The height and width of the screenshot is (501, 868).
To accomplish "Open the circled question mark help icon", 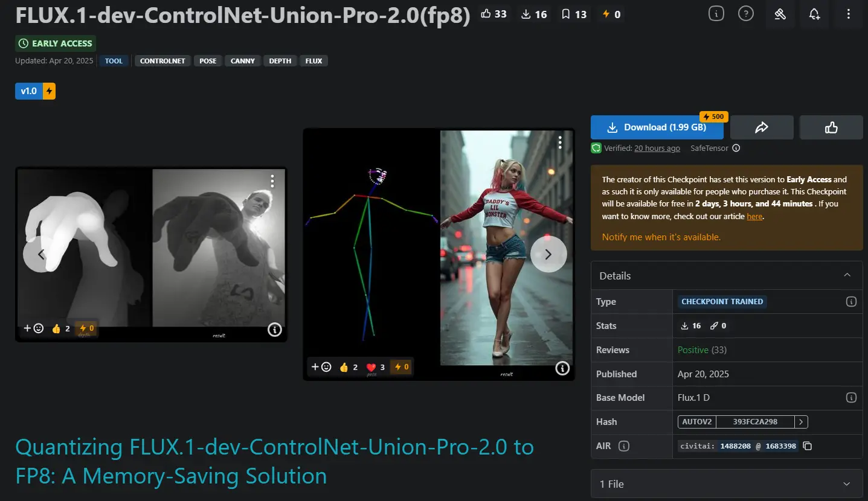I will (x=746, y=14).
